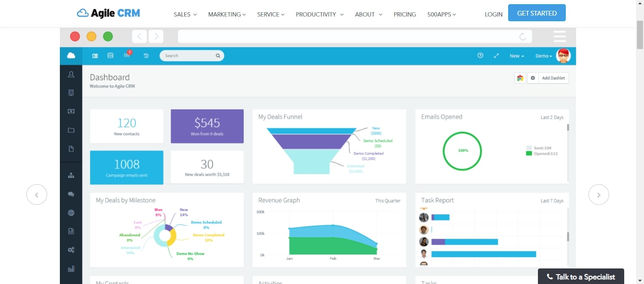Click the Add Dashlet button
The image size is (644, 284).
[x=553, y=78]
